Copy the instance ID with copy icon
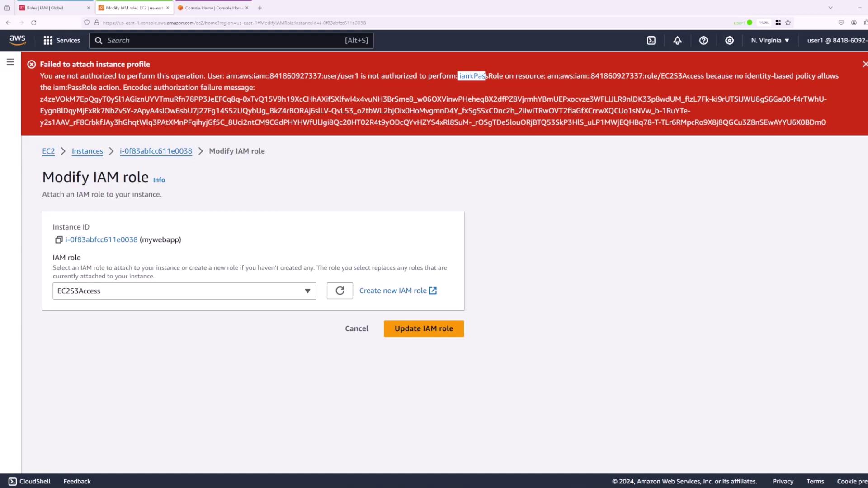The width and height of the screenshot is (868, 488). [x=59, y=240]
